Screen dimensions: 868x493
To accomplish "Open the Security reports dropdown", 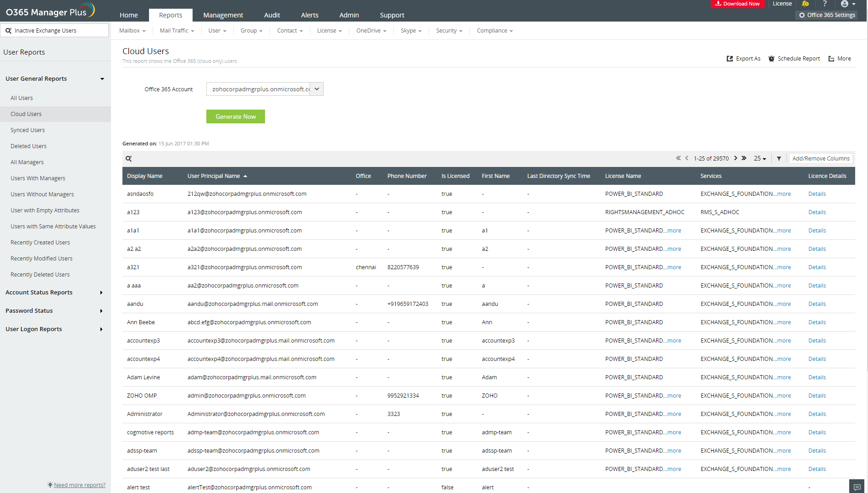I will (x=449, y=31).
